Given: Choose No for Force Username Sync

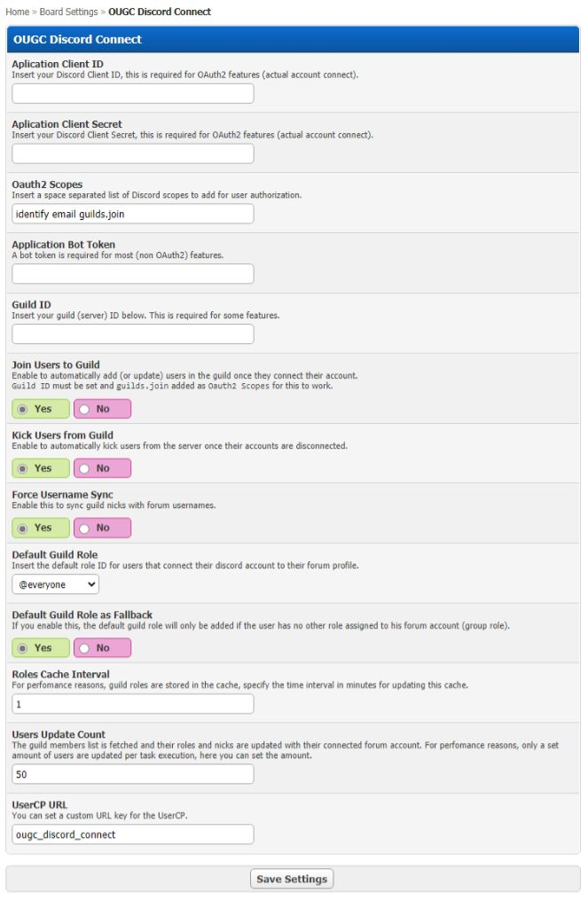Looking at the screenshot, I should 102,528.
